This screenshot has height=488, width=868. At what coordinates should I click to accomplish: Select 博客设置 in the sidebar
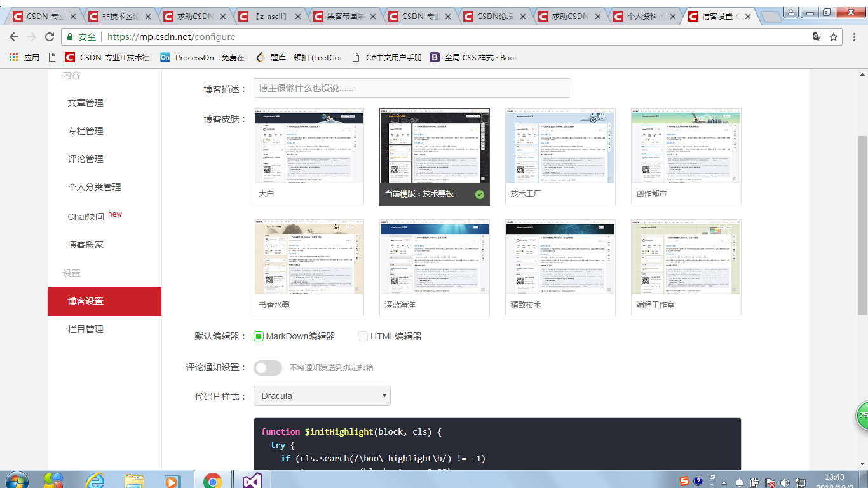tap(104, 301)
